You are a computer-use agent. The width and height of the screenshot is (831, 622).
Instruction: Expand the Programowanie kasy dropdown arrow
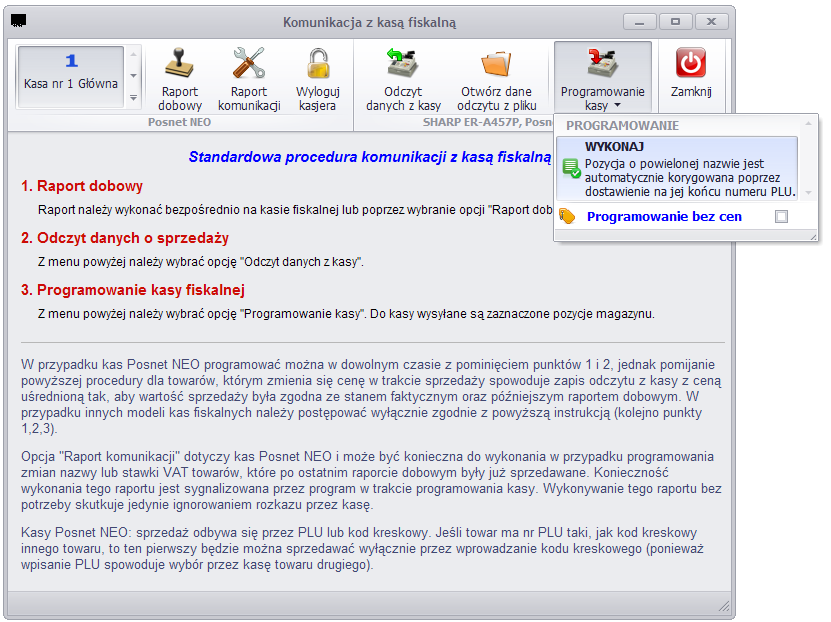pos(617,105)
